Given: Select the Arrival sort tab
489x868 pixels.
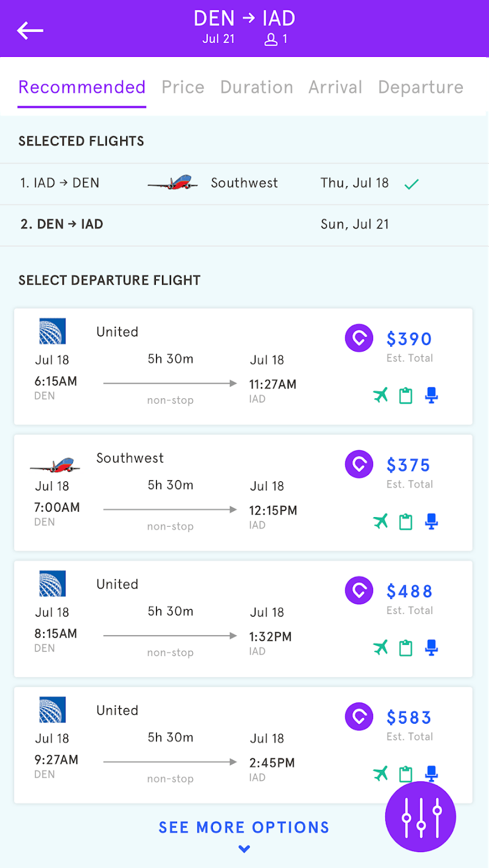Looking at the screenshot, I should pos(335,87).
